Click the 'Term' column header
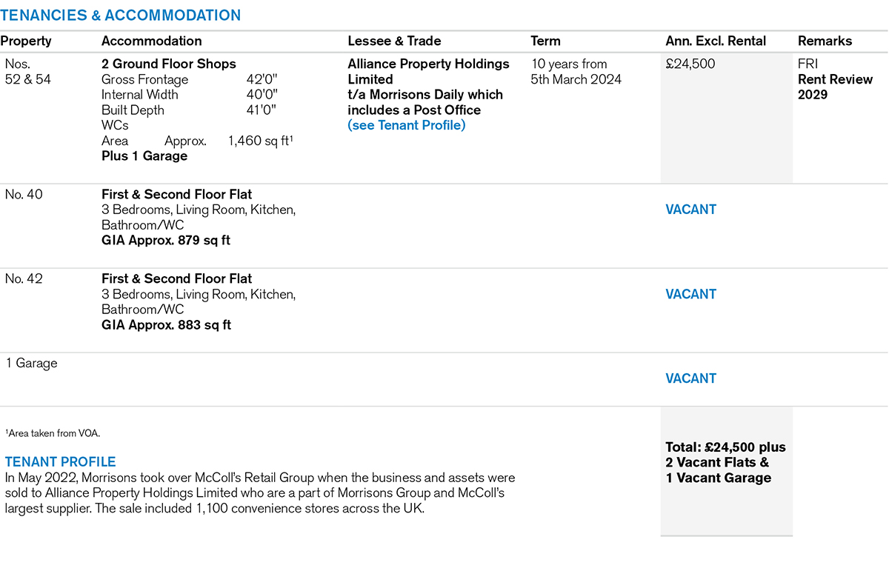889x588 pixels. 545,41
